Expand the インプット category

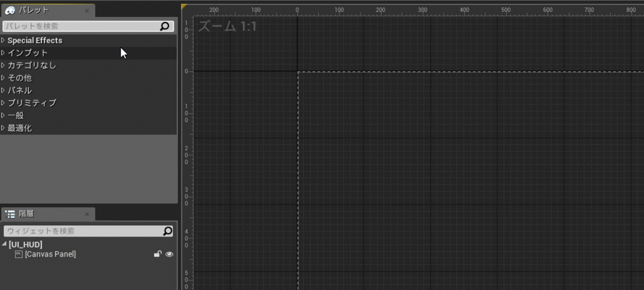click(x=3, y=53)
